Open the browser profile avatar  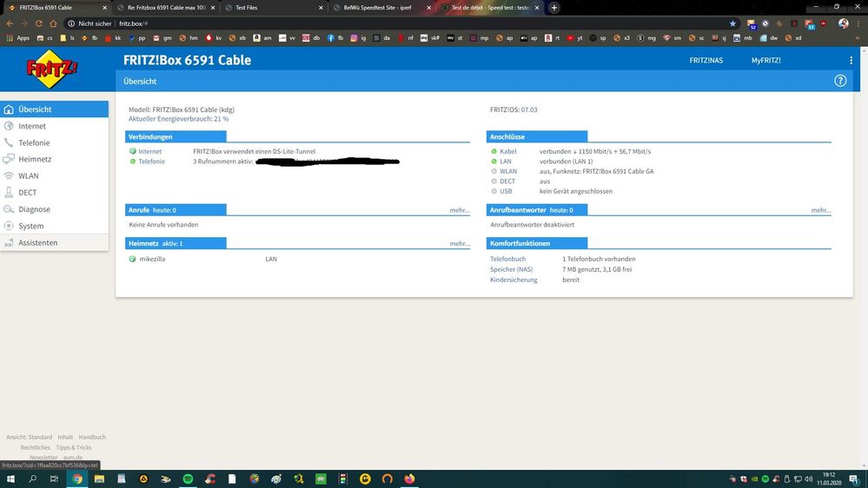point(843,23)
